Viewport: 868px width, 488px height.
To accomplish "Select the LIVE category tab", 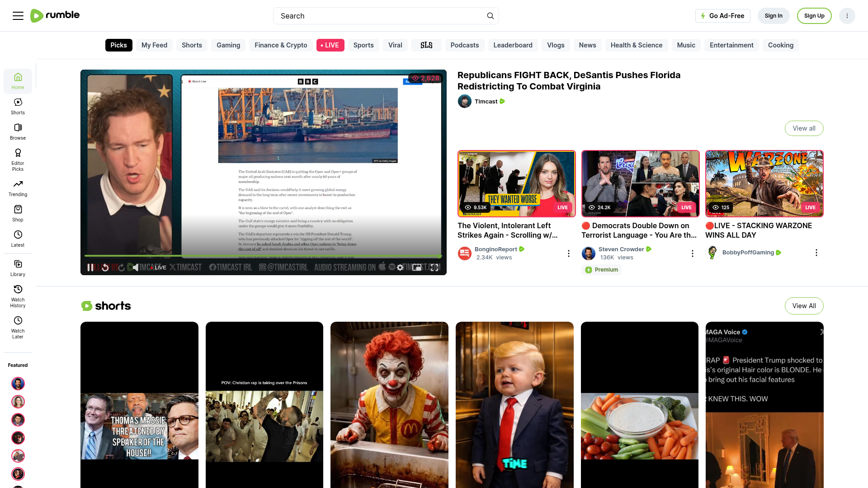I will coord(330,45).
